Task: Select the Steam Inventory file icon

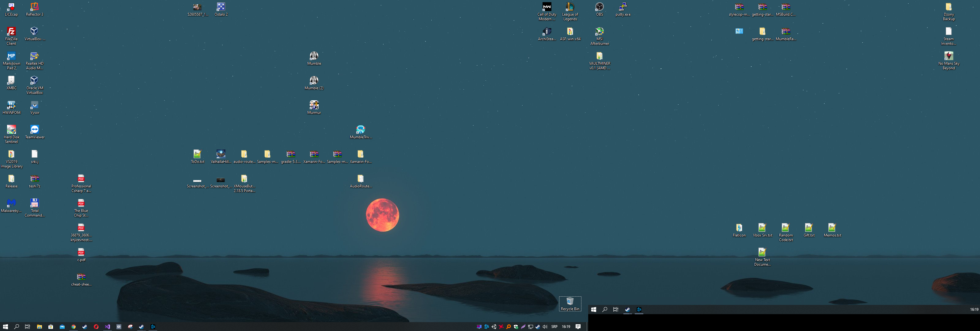Action: point(948,36)
